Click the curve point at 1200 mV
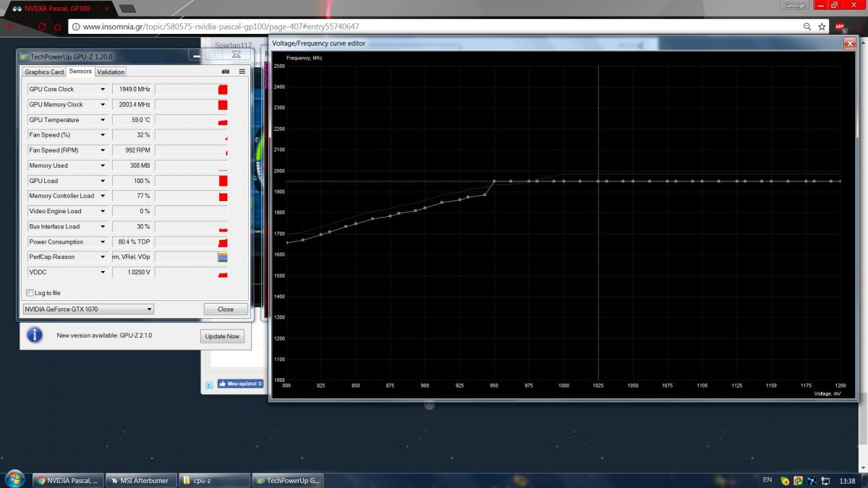Image resolution: width=868 pixels, height=488 pixels. click(x=840, y=181)
